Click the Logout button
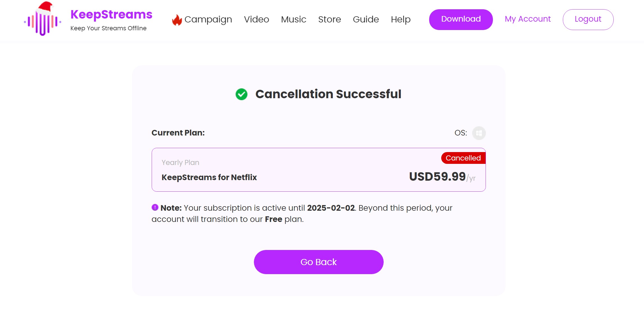644x319 pixels. [x=588, y=19]
